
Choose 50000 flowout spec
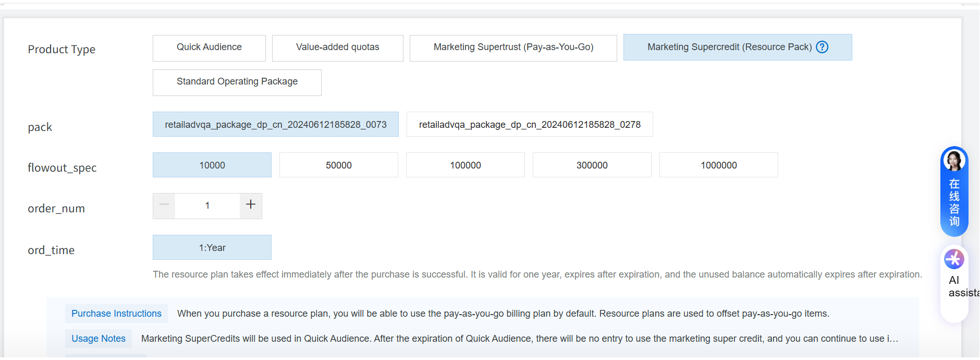pyautogui.click(x=338, y=165)
